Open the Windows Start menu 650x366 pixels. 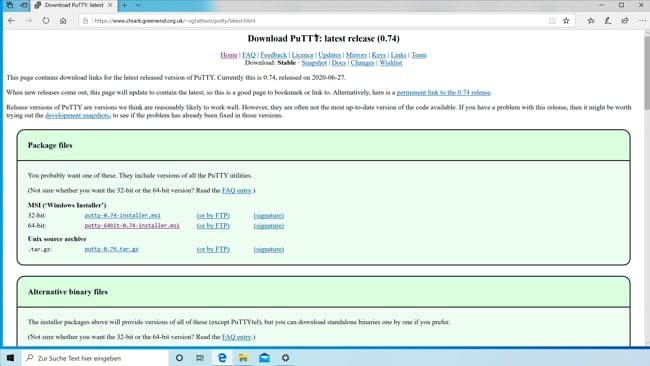pos(10,358)
